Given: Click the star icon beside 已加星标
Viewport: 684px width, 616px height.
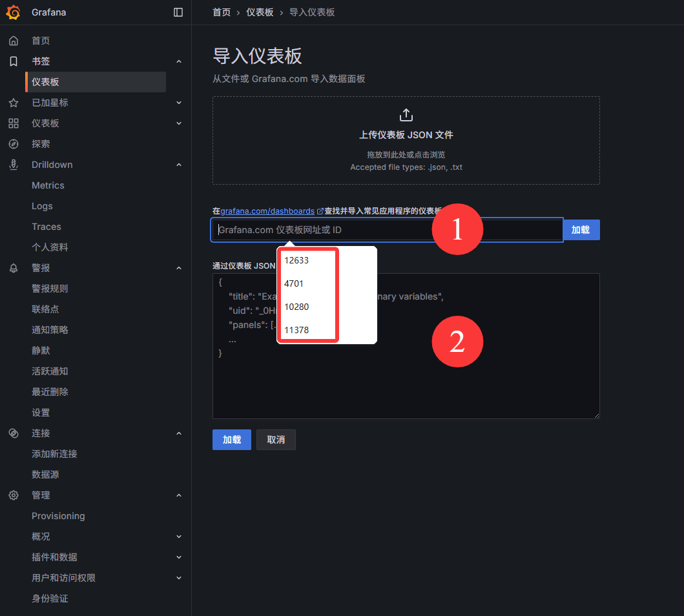Looking at the screenshot, I should pyautogui.click(x=14, y=103).
